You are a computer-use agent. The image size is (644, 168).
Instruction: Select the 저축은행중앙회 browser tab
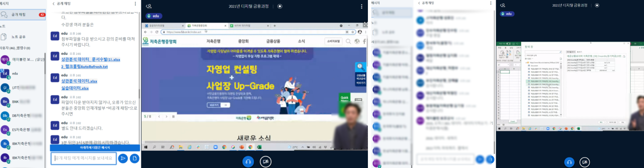coord(206,26)
